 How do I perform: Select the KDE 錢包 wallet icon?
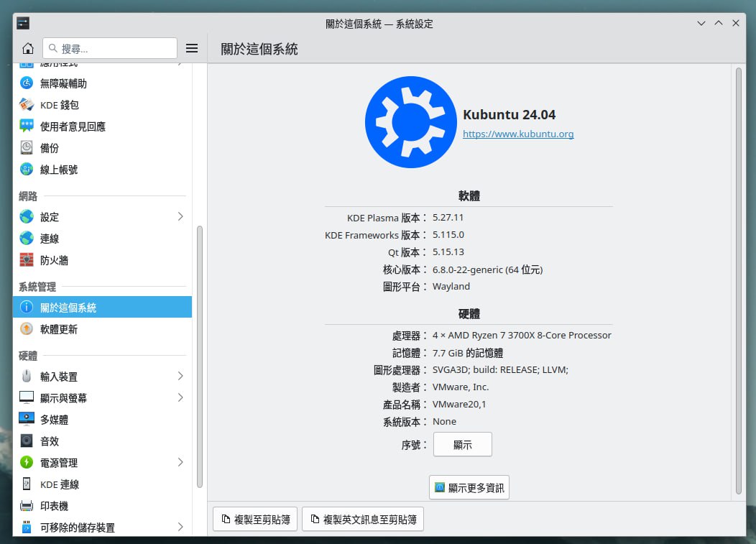[27, 105]
